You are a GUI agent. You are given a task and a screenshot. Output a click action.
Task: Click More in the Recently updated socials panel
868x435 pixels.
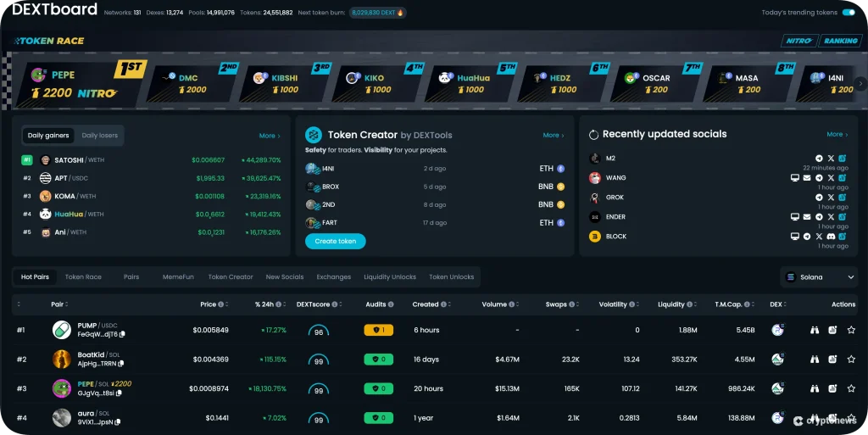(x=837, y=135)
